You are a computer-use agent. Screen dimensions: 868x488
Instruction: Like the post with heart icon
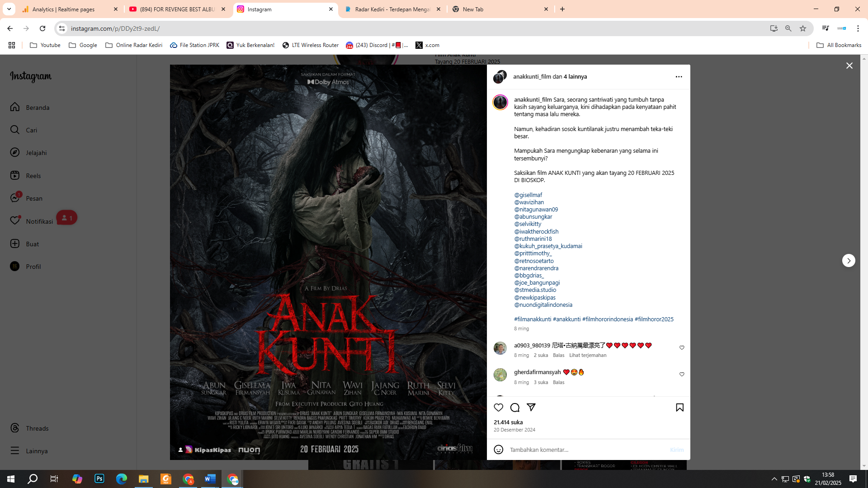[x=499, y=408]
